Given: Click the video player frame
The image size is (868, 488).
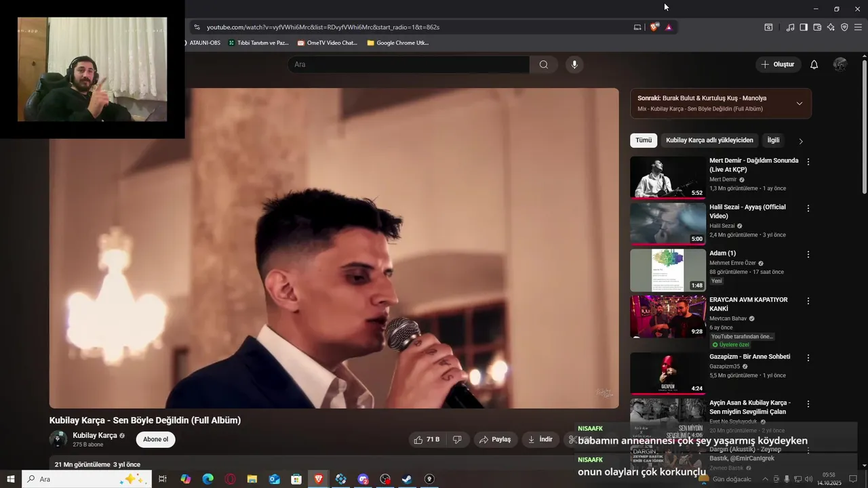Looking at the screenshot, I should [x=334, y=248].
